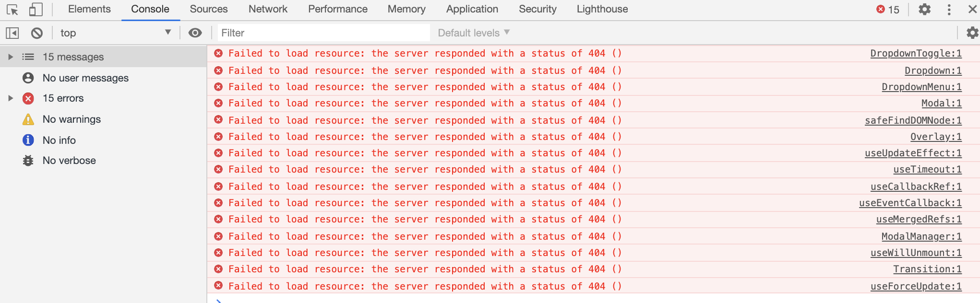Select the Inspect element tool

(13, 9)
